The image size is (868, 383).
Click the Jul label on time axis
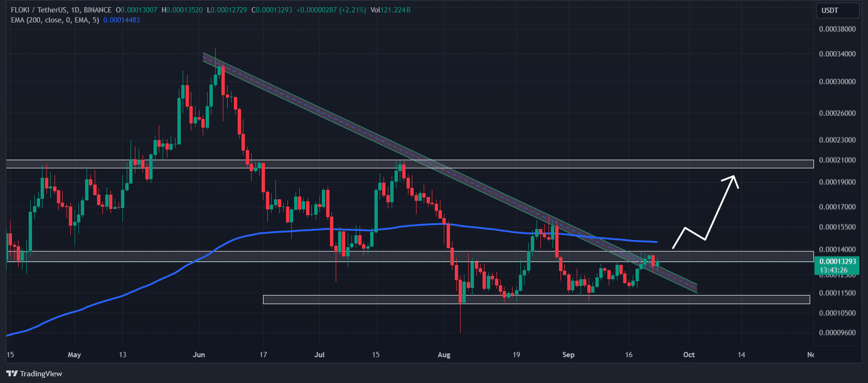tap(319, 355)
